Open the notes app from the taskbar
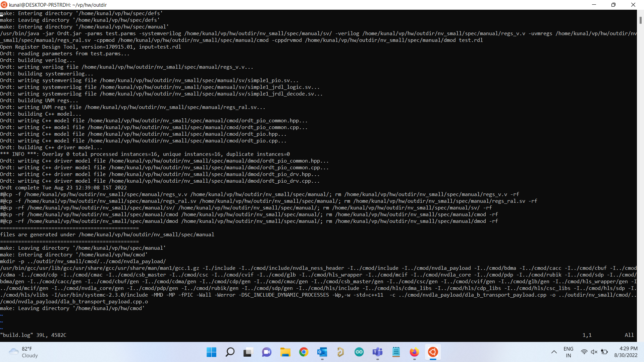Viewport: 644px width, 362px height. click(x=396, y=352)
